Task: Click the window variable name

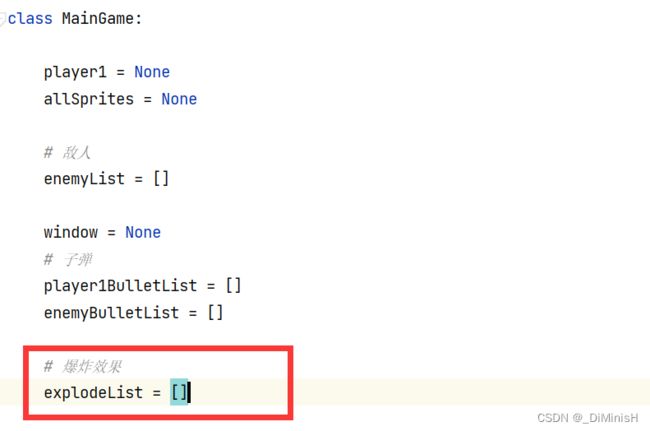Action: 71,232
